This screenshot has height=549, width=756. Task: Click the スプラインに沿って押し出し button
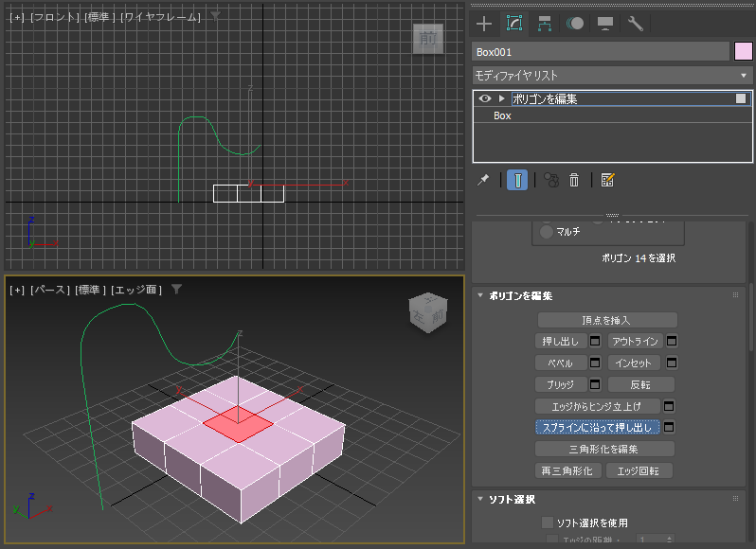tap(598, 428)
